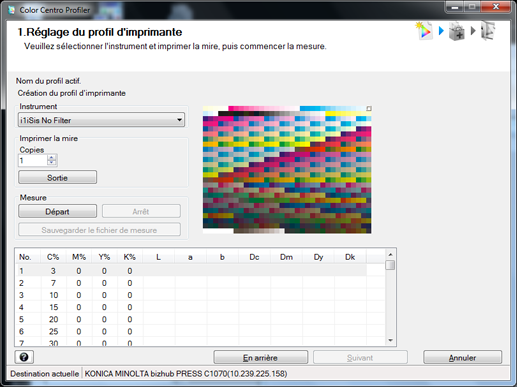This screenshot has height=387, width=517.
Task: Cancel with the Annuler button
Action: point(462,357)
